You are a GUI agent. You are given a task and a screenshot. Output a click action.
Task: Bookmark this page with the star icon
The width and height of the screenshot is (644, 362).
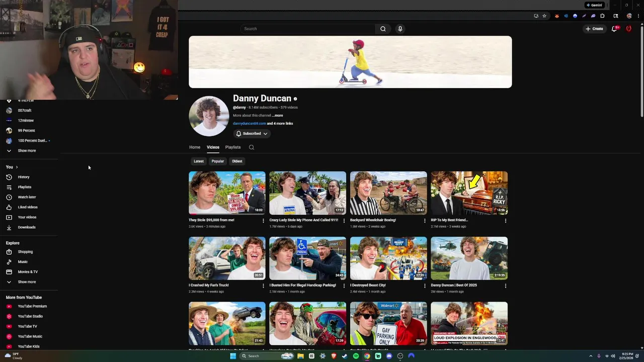(x=544, y=16)
